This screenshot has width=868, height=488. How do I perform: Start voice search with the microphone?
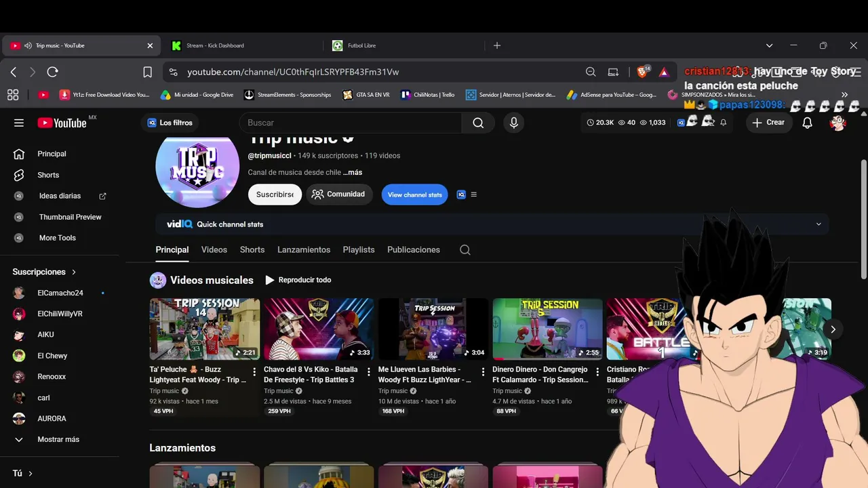point(514,123)
